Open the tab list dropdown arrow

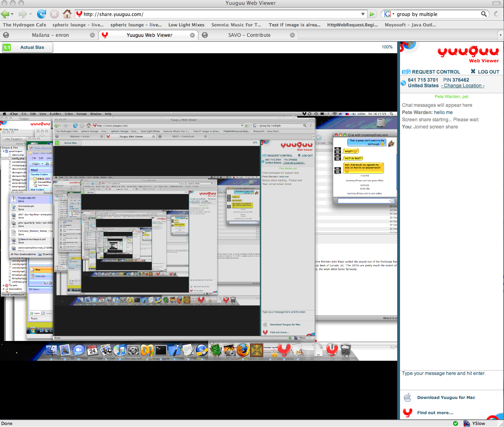point(500,35)
